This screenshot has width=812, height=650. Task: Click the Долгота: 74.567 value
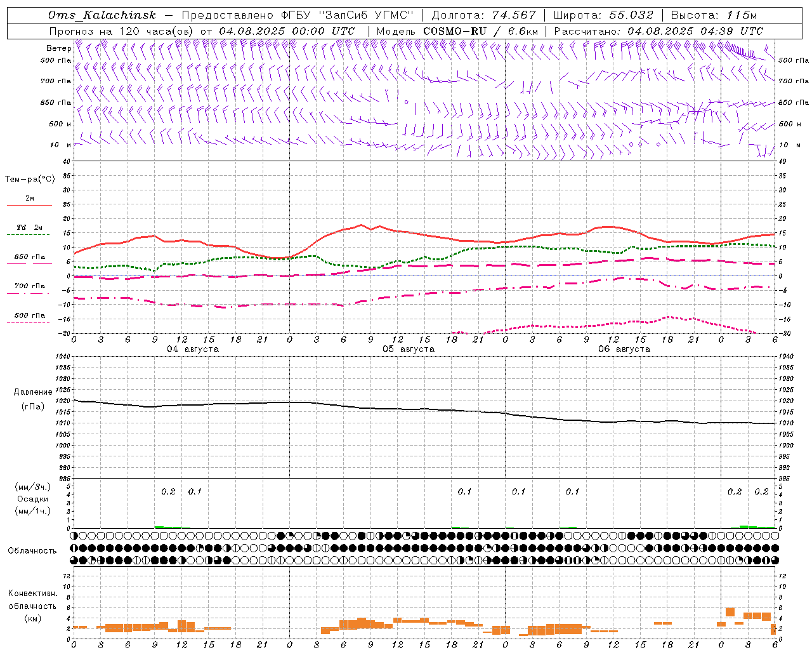pyautogui.click(x=484, y=15)
